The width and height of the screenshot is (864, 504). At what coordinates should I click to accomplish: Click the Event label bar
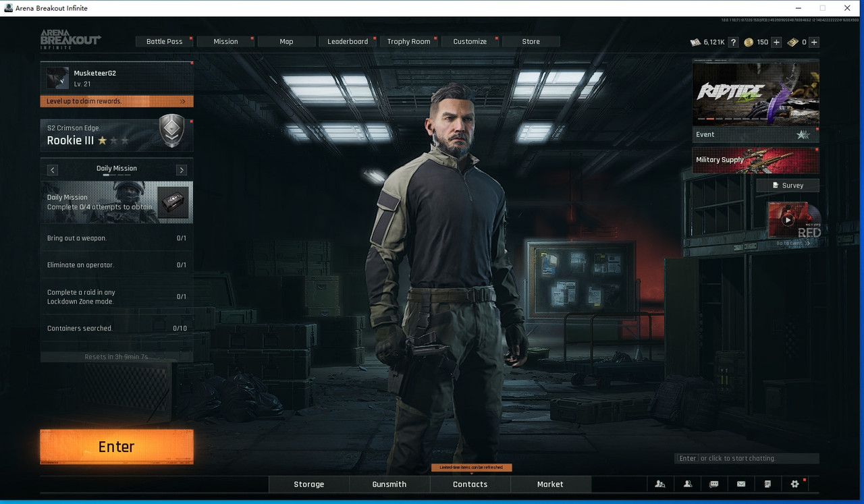(x=756, y=134)
